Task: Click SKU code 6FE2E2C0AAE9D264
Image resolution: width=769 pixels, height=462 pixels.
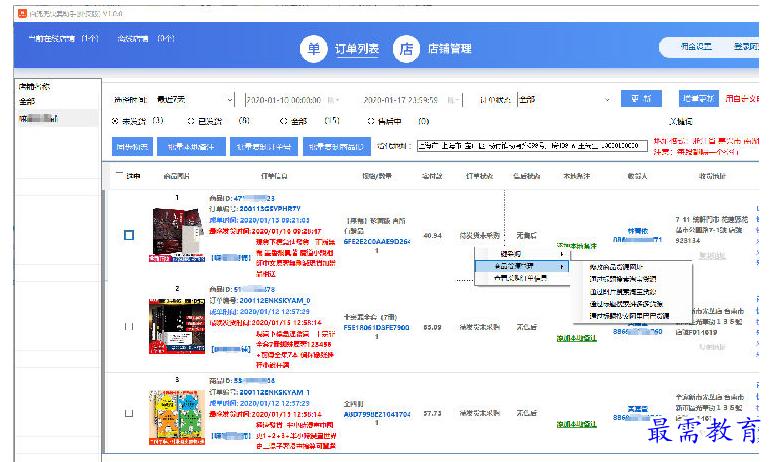Action: pos(377,241)
